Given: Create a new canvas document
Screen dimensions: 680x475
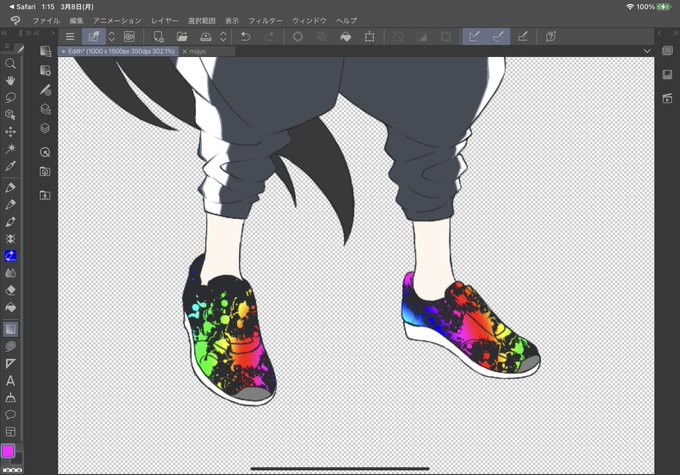Looking at the screenshot, I should point(159,37).
